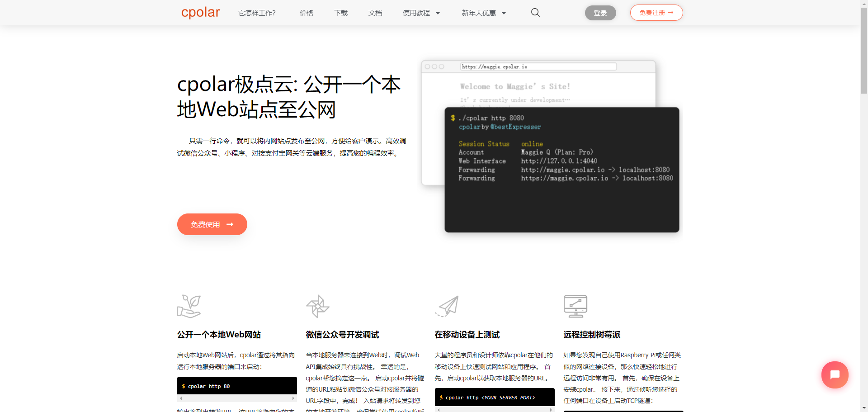Click the paper plane icon above 在移动设备上测试
Image resolution: width=868 pixels, height=412 pixels.
(x=447, y=306)
